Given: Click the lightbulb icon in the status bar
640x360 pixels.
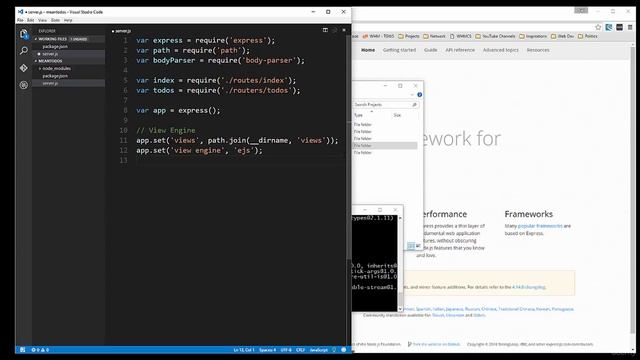Looking at the screenshot, I should tap(334, 350).
